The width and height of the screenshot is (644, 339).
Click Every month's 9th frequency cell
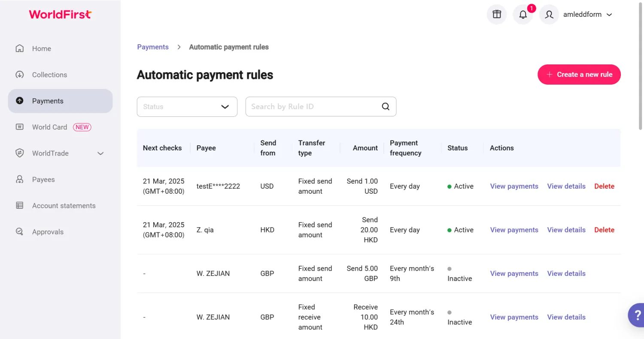tap(412, 273)
